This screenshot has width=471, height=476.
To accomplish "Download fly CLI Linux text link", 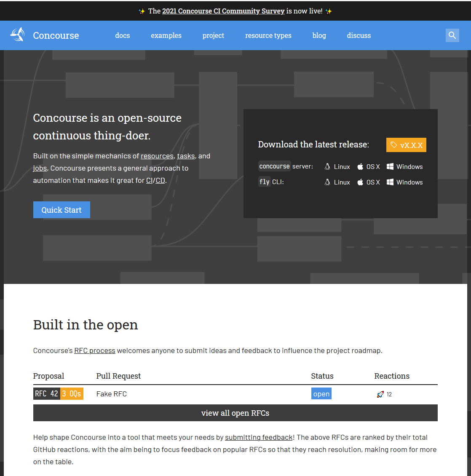I will [342, 182].
